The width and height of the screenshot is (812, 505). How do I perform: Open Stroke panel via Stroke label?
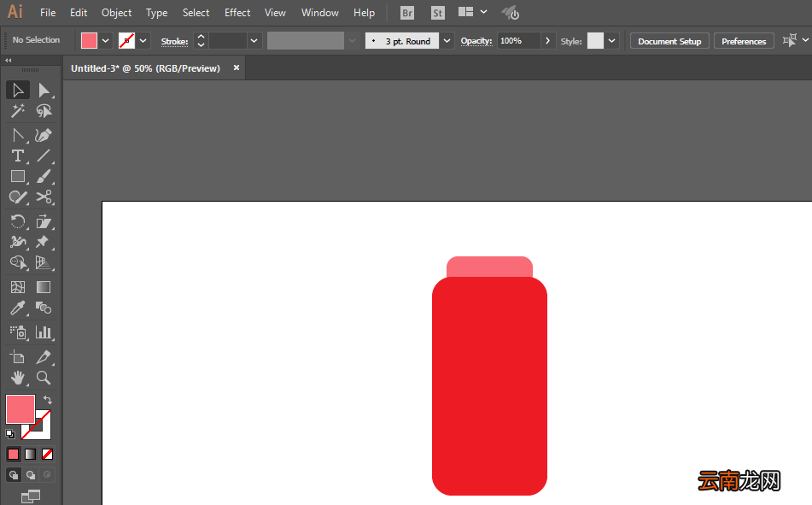[x=174, y=42]
